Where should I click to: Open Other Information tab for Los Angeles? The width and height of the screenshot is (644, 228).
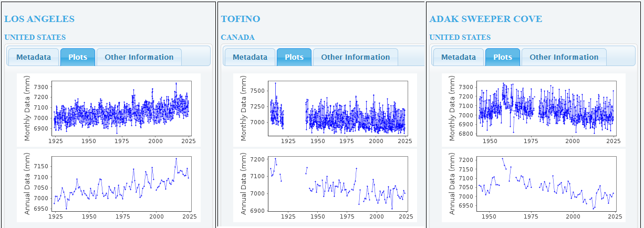click(139, 57)
